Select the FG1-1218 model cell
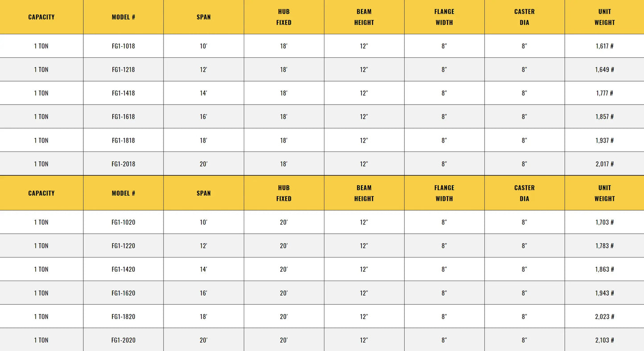This screenshot has height=351, width=644. pyautogui.click(x=123, y=69)
